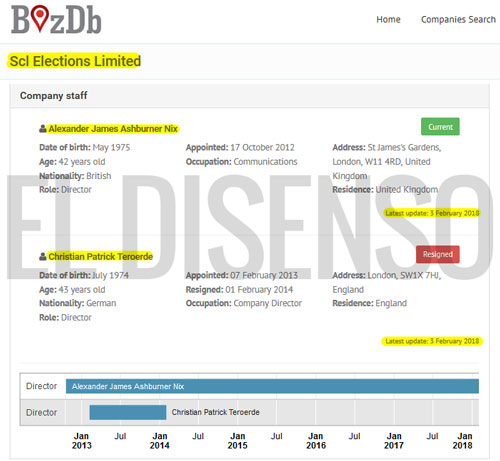Select 'Appointed: 17 October 2012' text
The image size is (500, 461).
[x=240, y=147]
